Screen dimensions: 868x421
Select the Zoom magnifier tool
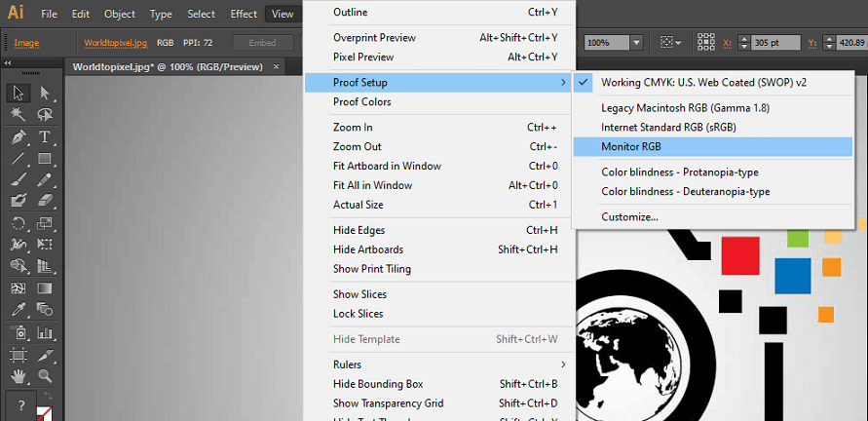(x=44, y=377)
